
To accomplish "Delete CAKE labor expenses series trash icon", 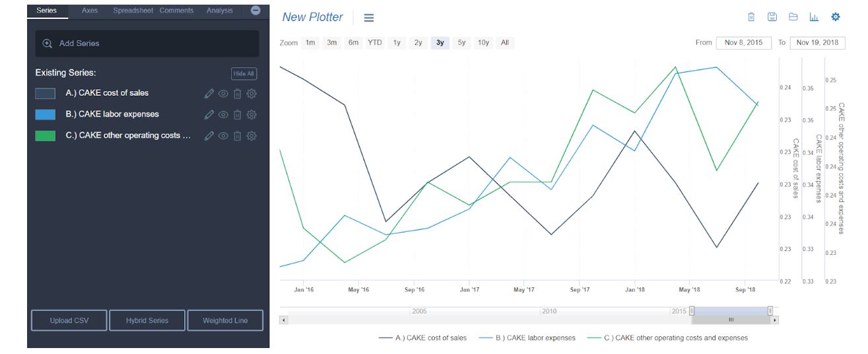I will point(238,115).
